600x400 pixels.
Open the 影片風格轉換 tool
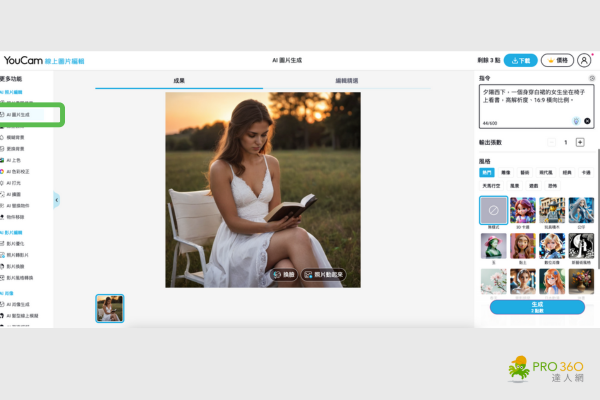pyautogui.click(x=20, y=278)
